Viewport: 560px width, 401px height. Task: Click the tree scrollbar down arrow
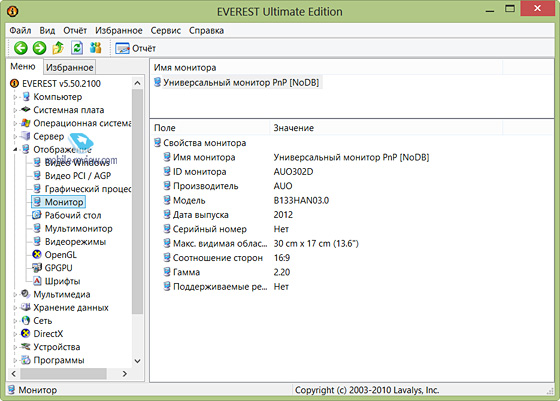coord(138,361)
